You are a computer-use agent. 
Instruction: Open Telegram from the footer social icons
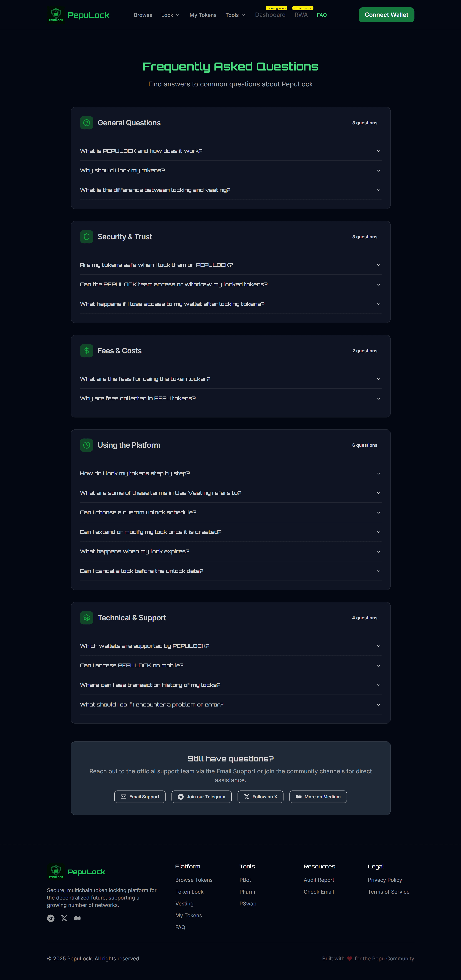click(51, 918)
